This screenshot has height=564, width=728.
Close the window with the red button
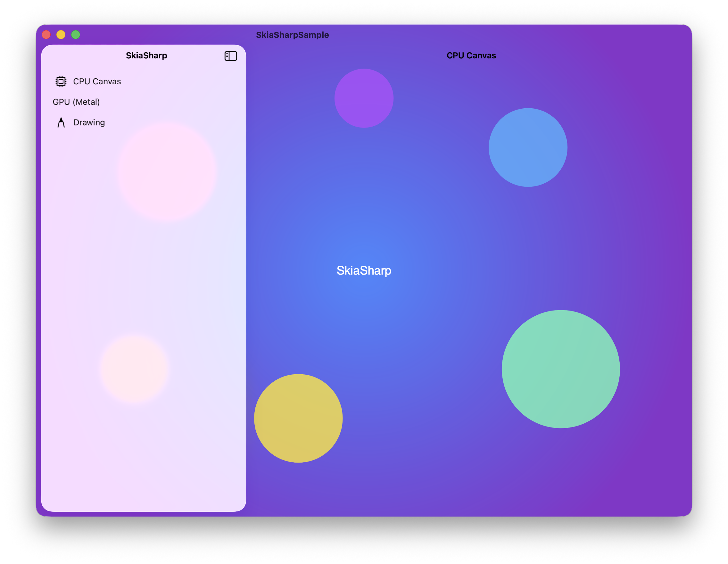[x=46, y=35]
